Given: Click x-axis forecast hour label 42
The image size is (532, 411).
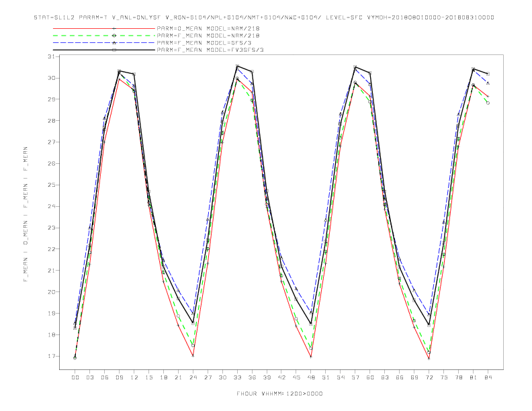Looking at the screenshot, I should tap(281, 377).
